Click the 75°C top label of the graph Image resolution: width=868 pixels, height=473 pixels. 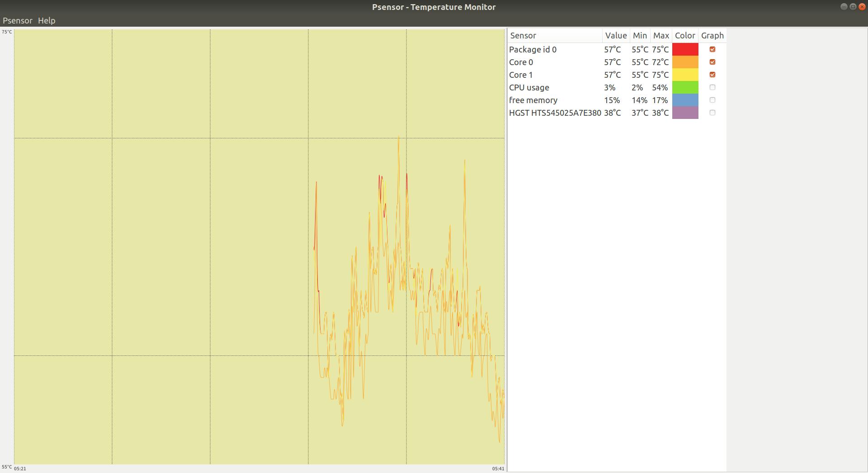[7, 32]
